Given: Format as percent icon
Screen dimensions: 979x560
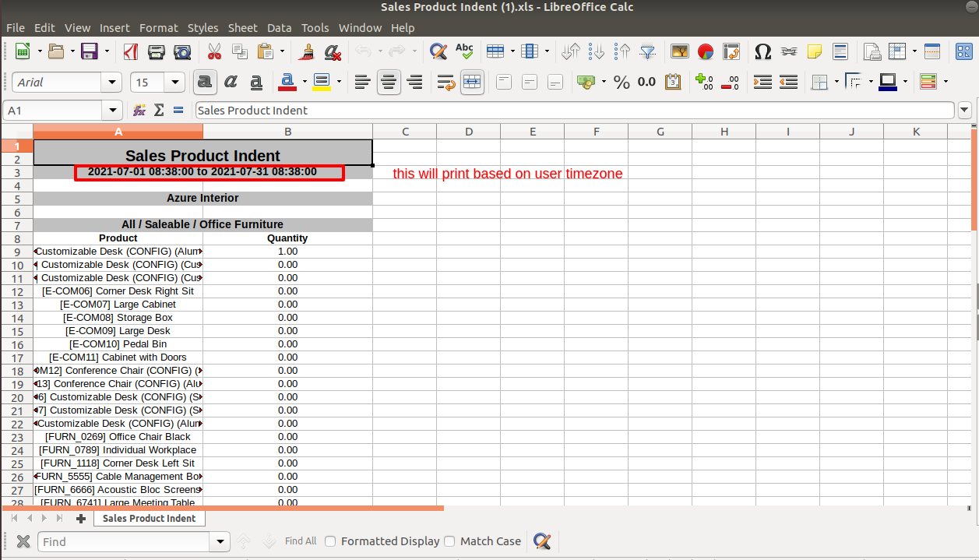Looking at the screenshot, I should pos(622,82).
